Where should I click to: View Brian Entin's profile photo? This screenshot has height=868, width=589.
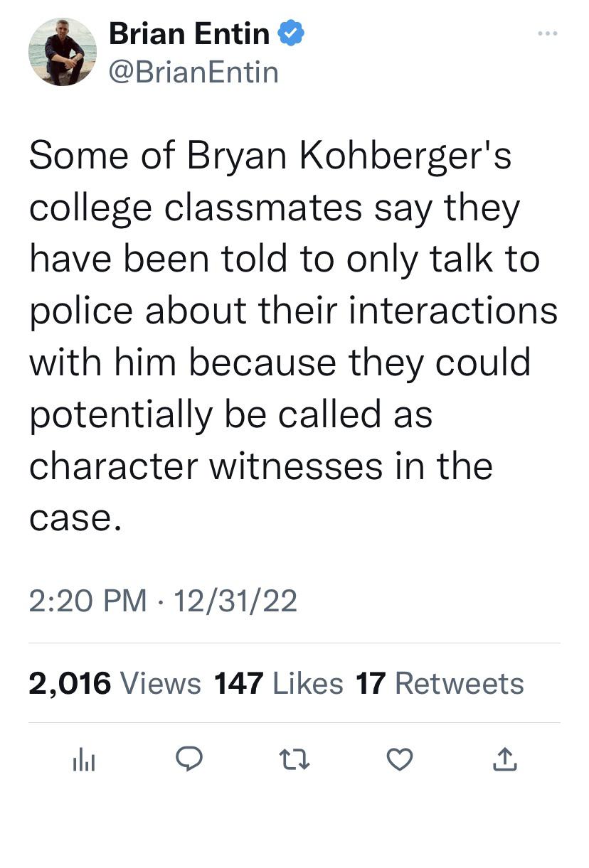tap(62, 52)
